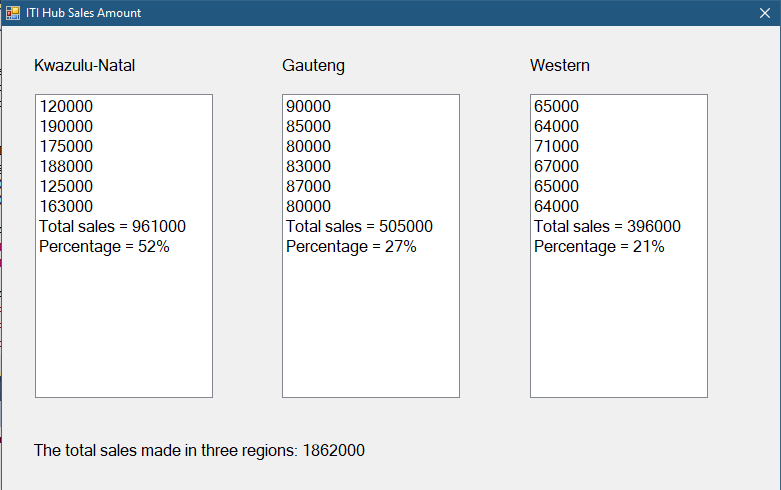This screenshot has width=781, height=490.
Task: Click the Total sales = 396000 row
Action: point(607,227)
